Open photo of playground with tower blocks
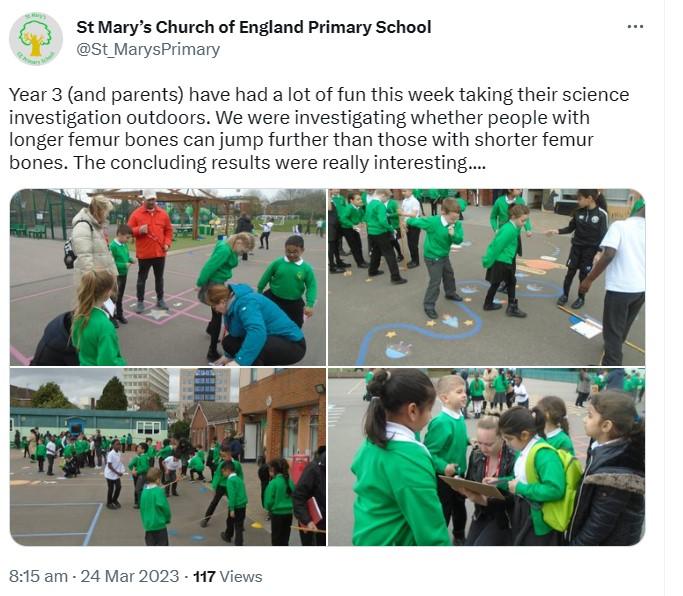The height and width of the screenshot is (596, 683). (168, 457)
